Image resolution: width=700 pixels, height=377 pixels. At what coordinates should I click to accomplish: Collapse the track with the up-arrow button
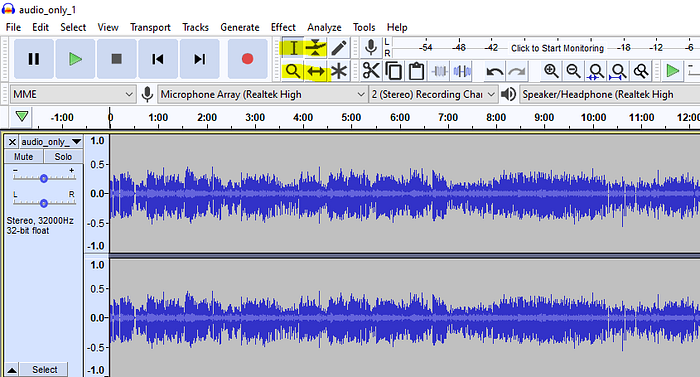[12, 370]
